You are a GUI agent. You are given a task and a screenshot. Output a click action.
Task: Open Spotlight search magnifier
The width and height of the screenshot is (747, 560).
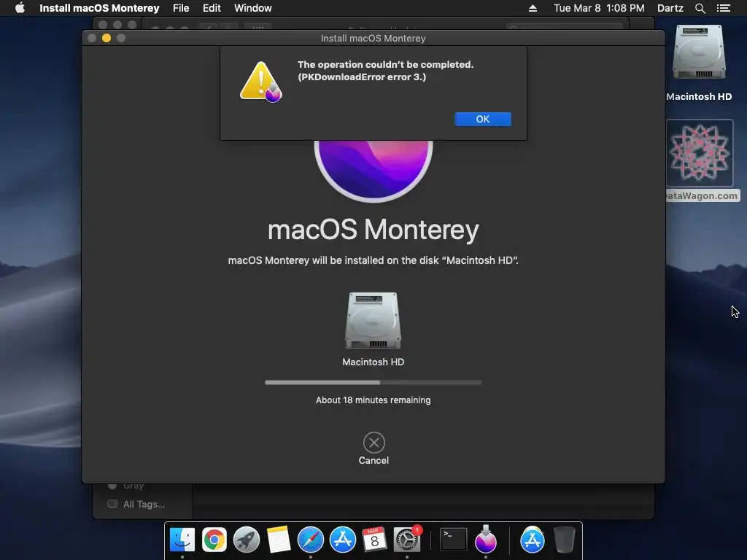(700, 8)
